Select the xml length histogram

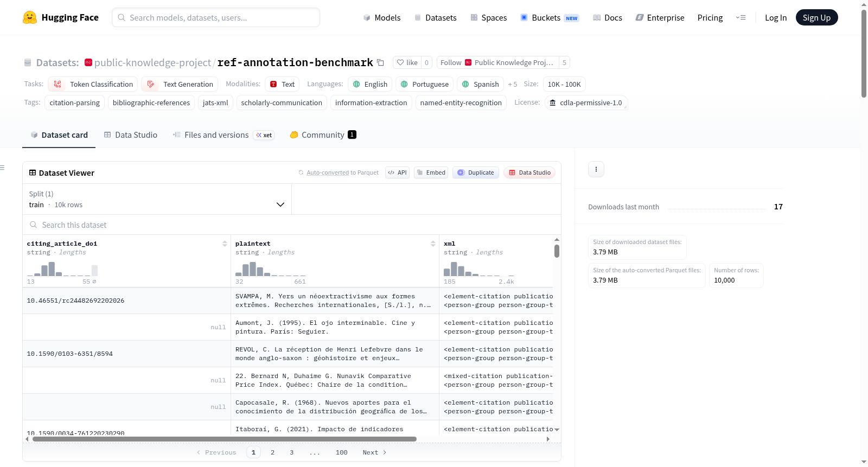479,269
